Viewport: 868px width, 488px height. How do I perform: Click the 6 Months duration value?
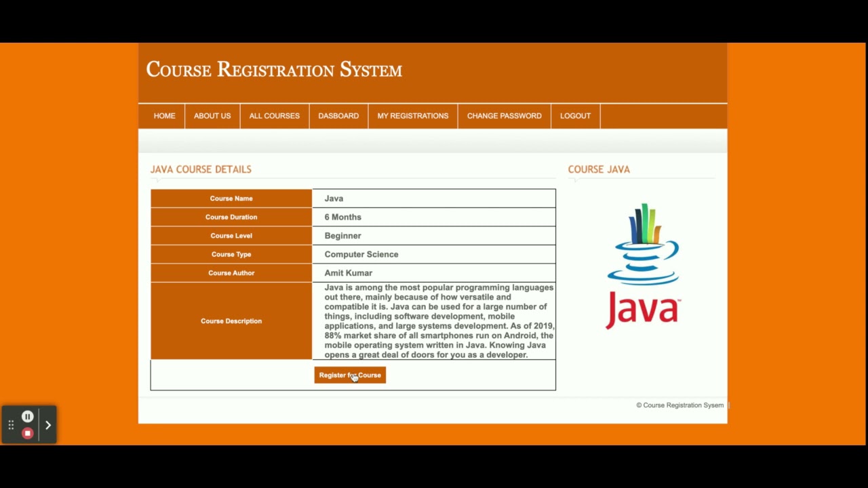coord(342,217)
